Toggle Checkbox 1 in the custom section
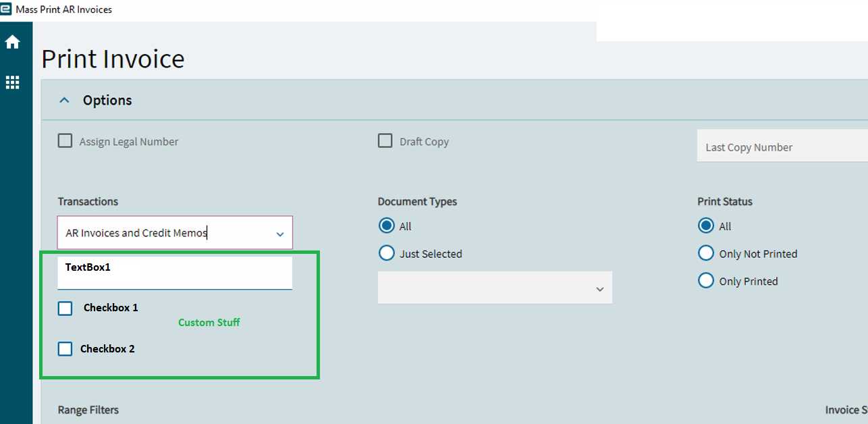Viewport: 868px width, 424px height. pos(65,308)
